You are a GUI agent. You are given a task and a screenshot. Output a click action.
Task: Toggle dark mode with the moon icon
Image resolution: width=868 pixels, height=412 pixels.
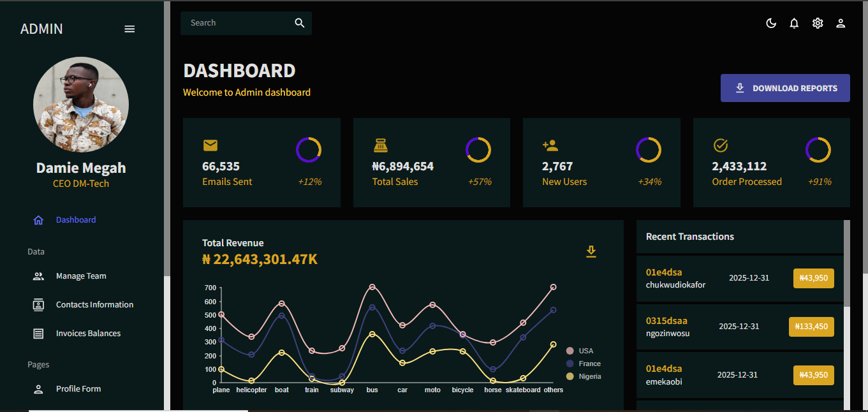pos(771,23)
